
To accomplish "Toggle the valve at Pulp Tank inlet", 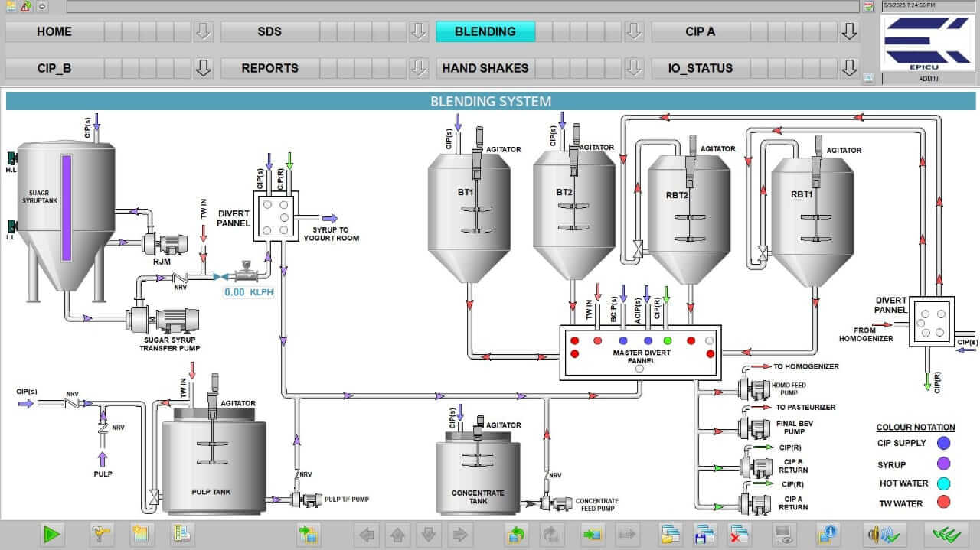I will (x=155, y=497).
